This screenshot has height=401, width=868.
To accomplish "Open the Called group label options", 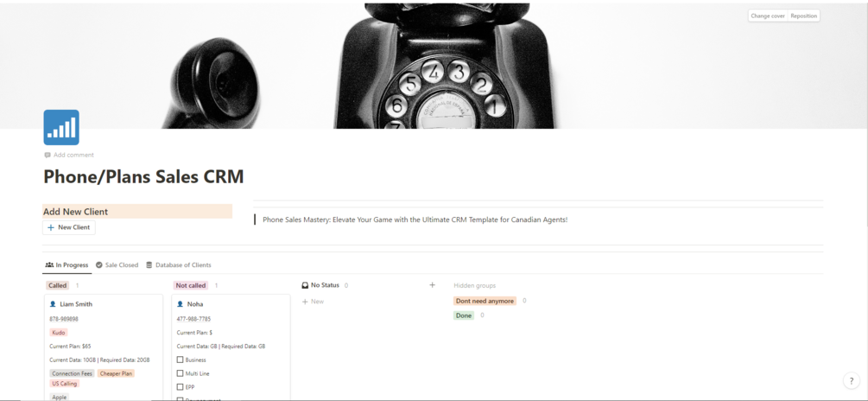I will pyautogui.click(x=57, y=286).
